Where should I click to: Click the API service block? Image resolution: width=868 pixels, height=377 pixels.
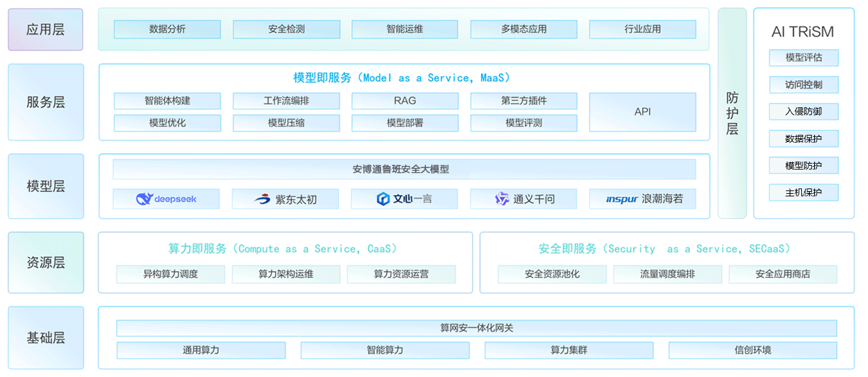tap(642, 112)
